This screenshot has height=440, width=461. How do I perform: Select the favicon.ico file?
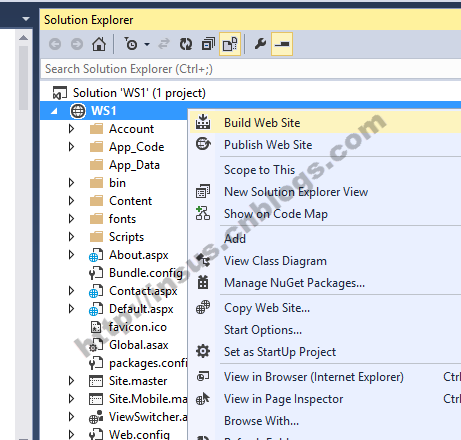pos(138,327)
